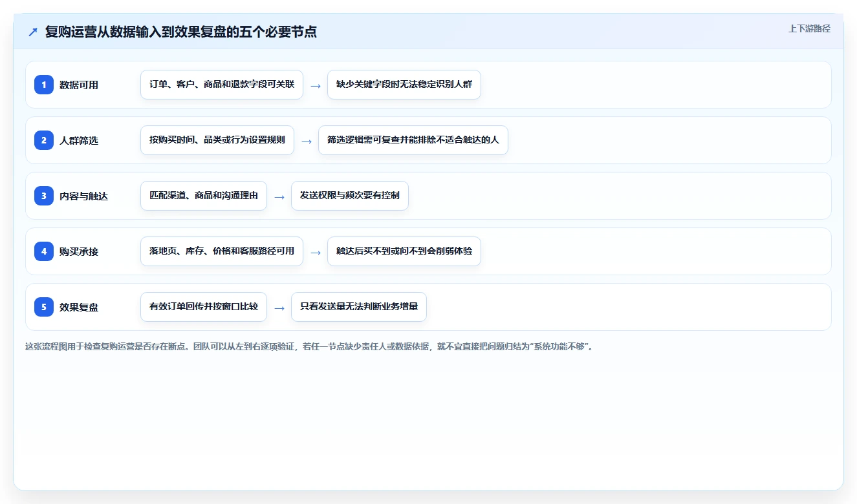Screen dimensions: 857x504
Task: Click the step number 2 badge
Action: (44, 140)
